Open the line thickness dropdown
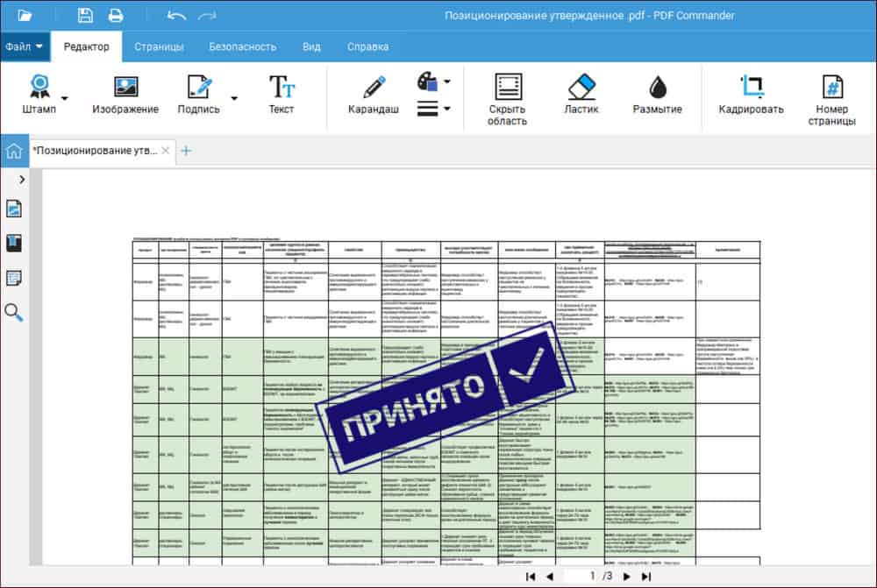The height and width of the screenshot is (588, 877). click(433, 109)
